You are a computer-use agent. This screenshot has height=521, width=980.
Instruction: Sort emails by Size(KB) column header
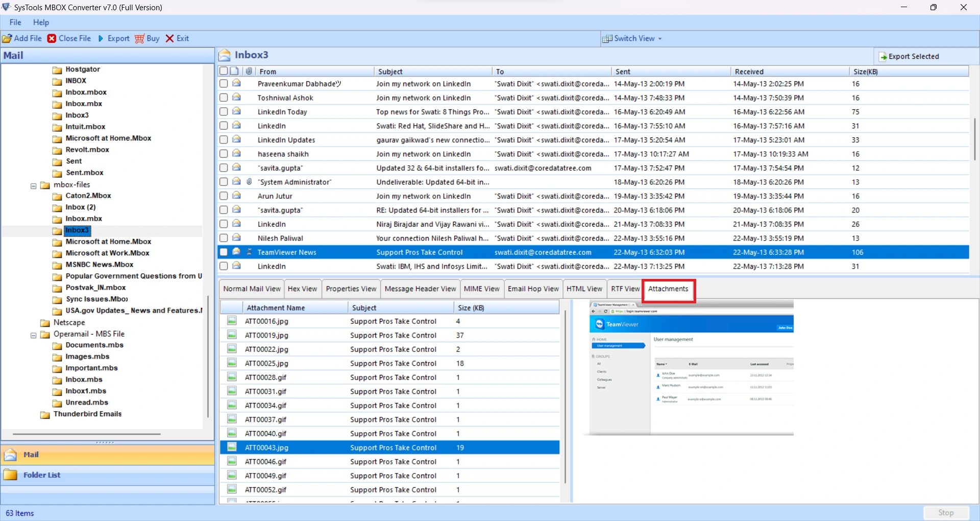coord(909,72)
